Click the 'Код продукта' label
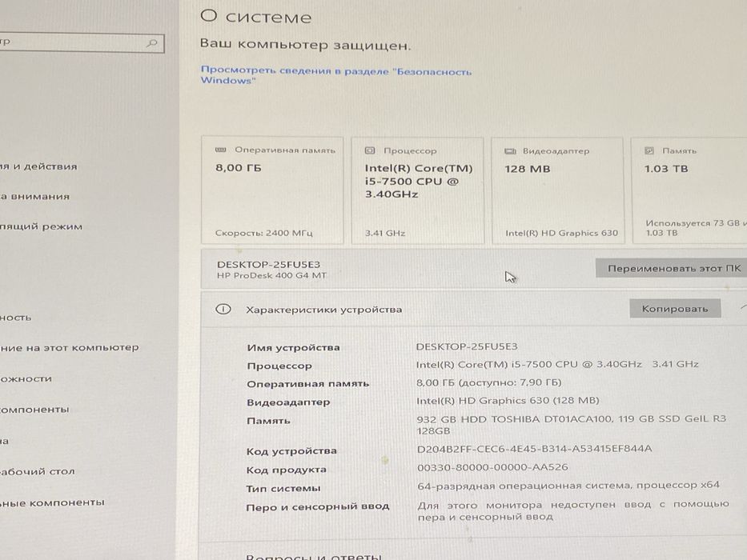This screenshot has width=747, height=560. point(287,470)
